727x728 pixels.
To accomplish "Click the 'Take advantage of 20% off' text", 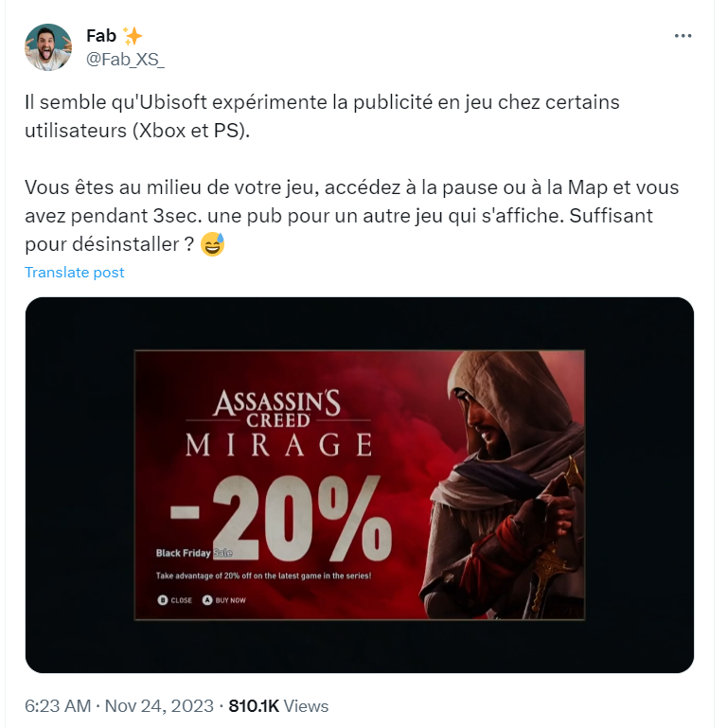I will 264,576.
